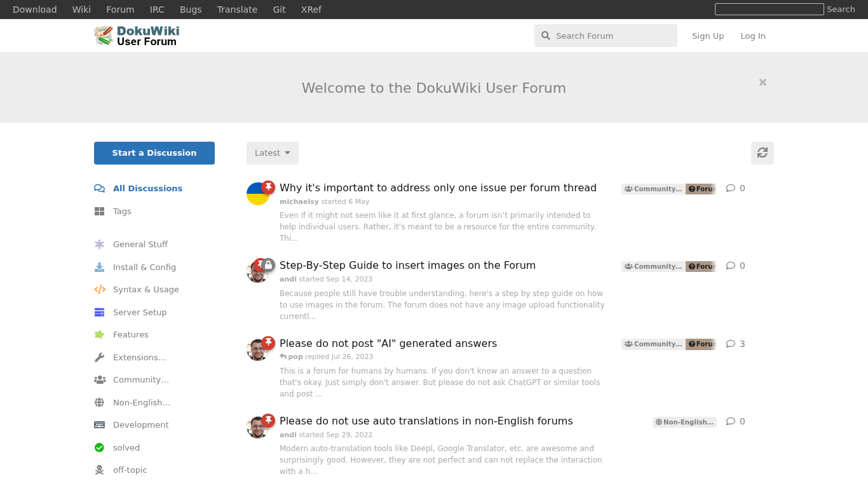Image resolution: width=868 pixels, height=488 pixels.
Task: Dismiss the welcome banner with X
Action: [x=763, y=83]
